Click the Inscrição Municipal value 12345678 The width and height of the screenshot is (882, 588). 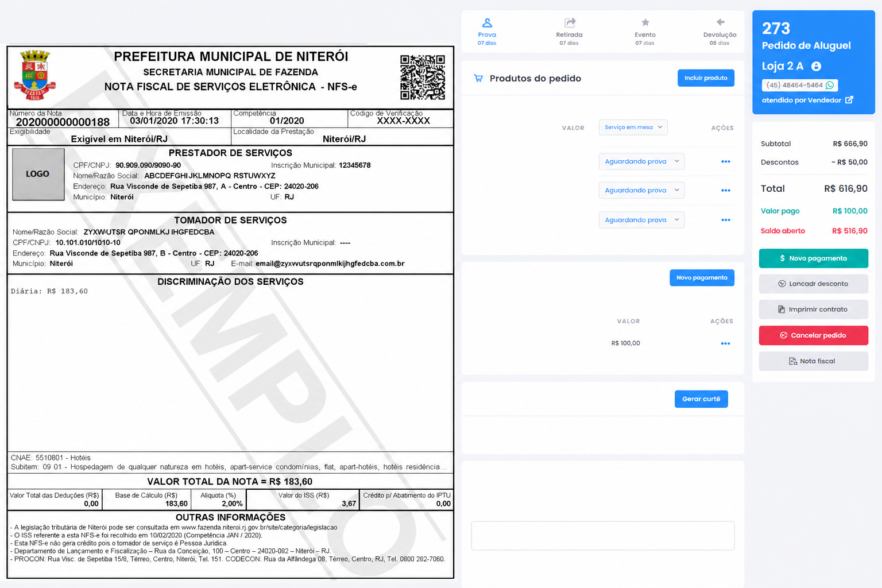[x=355, y=165]
